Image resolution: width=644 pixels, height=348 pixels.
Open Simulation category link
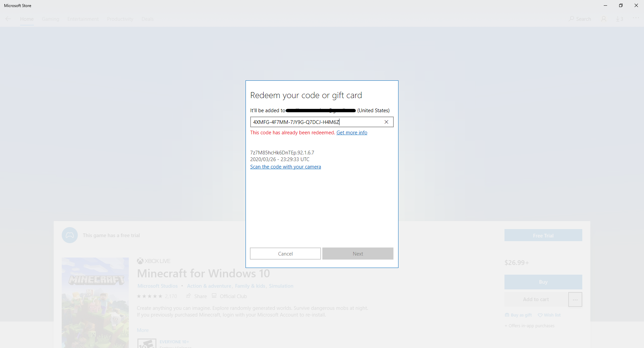click(x=281, y=286)
